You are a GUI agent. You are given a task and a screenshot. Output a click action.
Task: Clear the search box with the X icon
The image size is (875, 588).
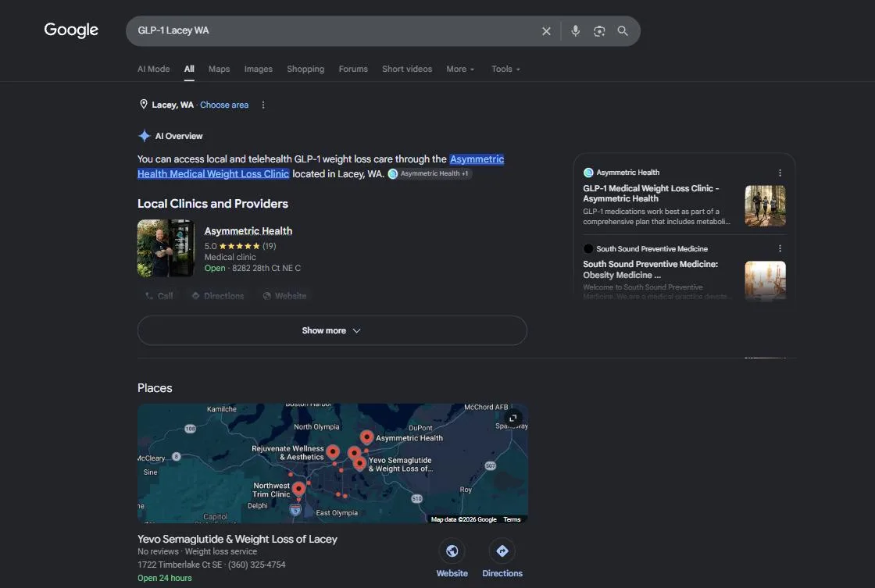pos(546,31)
